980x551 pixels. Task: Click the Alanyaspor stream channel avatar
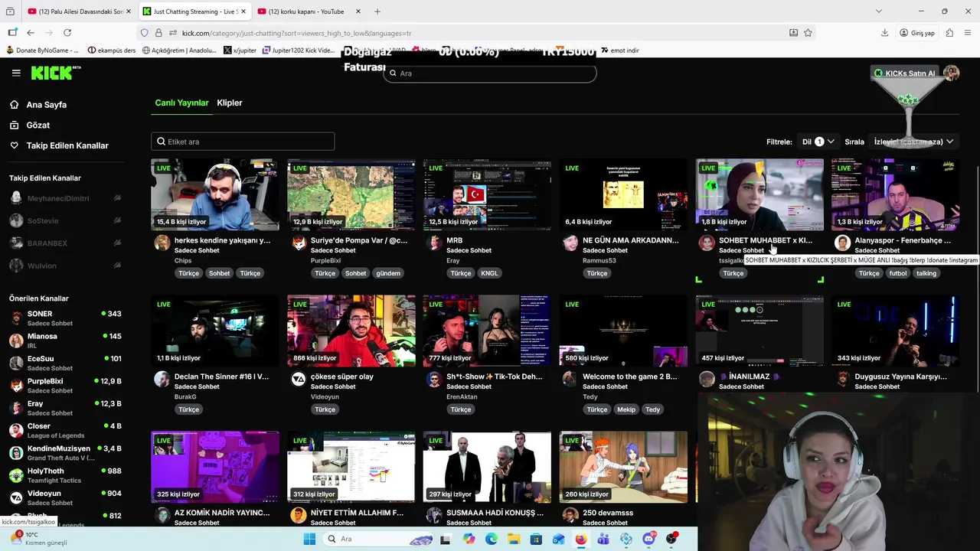(842, 243)
